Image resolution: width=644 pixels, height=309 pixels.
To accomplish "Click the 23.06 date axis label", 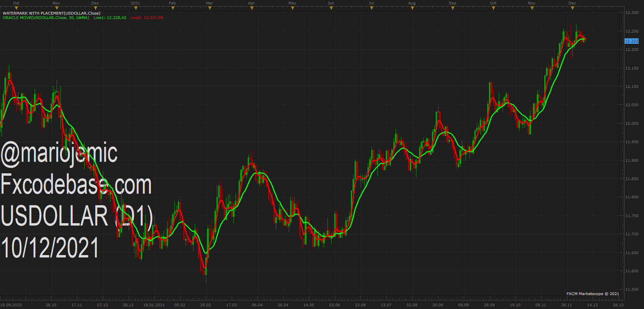I will [x=360, y=305].
